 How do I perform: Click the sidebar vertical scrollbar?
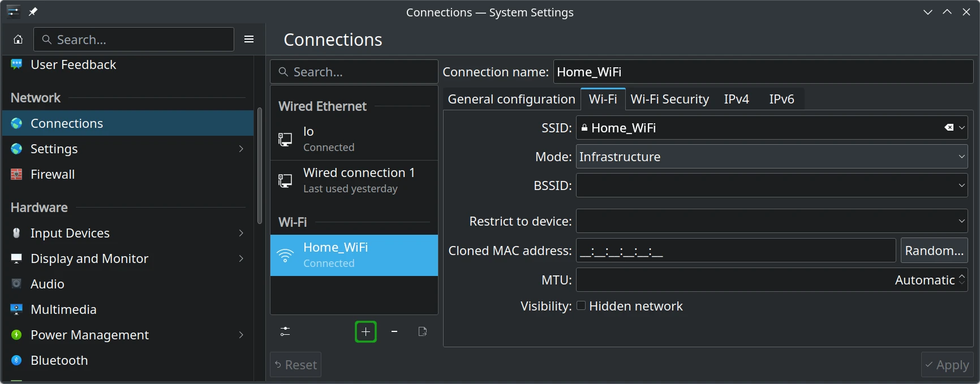pos(260,165)
